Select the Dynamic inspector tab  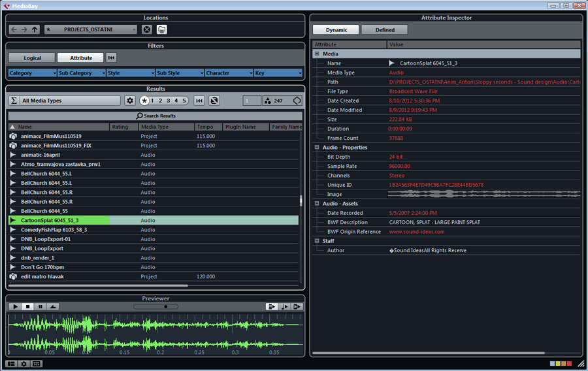pyautogui.click(x=336, y=29)
